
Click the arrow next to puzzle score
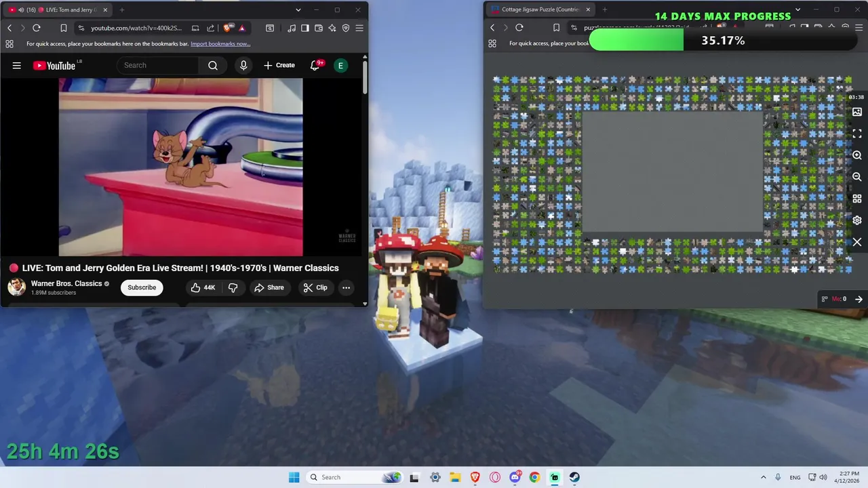[859, 299]
